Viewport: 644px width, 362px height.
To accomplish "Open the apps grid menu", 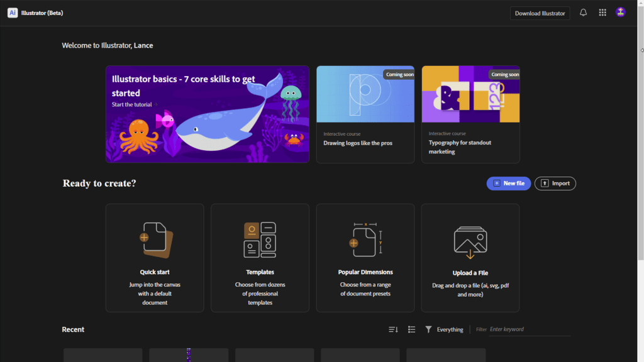I will (602, 13).
